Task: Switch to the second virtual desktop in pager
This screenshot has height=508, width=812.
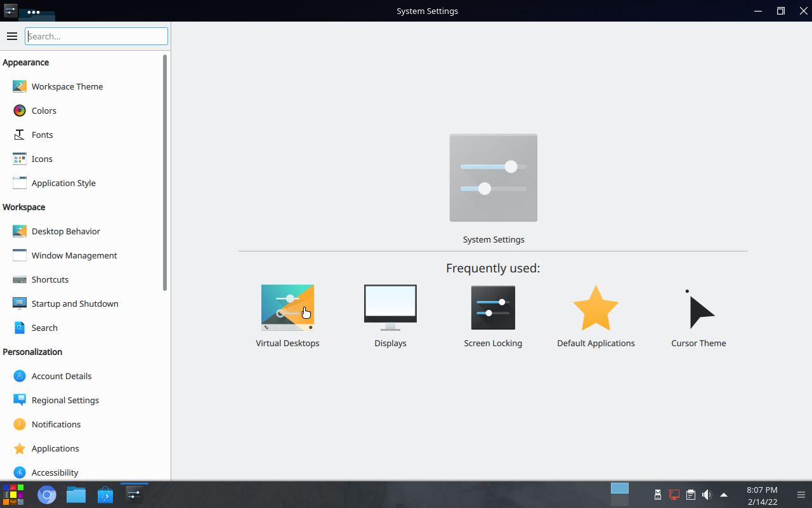Action: 620,500
